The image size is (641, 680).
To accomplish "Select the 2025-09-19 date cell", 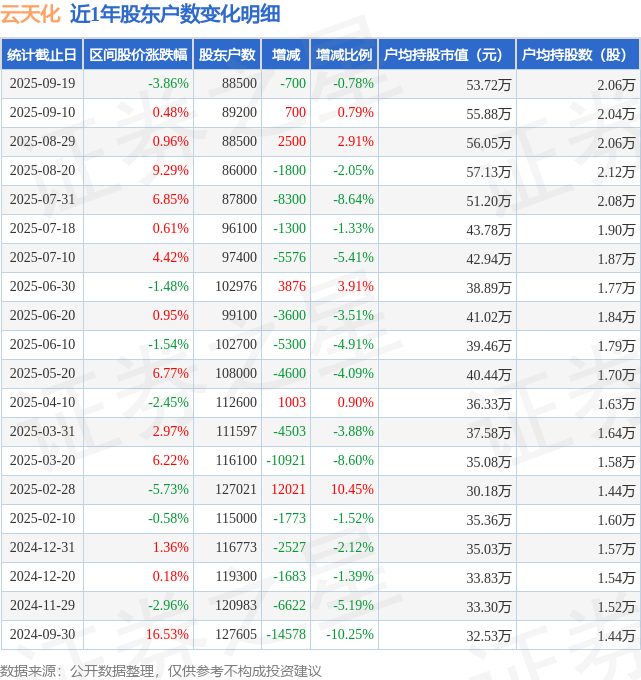I will (x=41, y=84).
